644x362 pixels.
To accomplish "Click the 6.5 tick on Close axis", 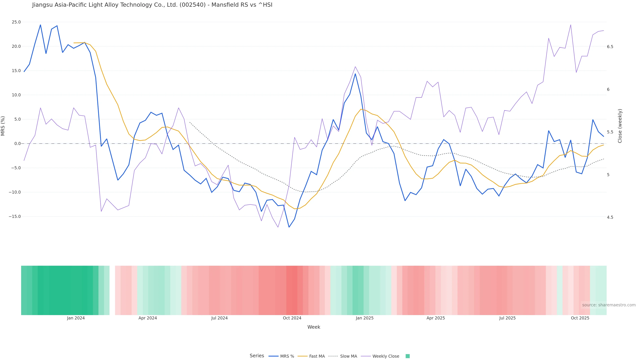I will click(x=610, y=47).
